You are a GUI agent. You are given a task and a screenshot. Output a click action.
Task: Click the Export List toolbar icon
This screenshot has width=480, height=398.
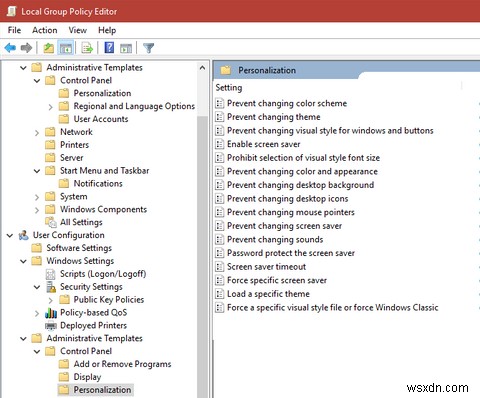click(87, 48)
